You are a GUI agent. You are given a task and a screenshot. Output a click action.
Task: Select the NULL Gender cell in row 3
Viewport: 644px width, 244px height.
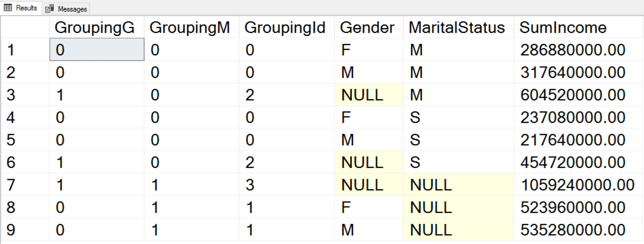362,95
